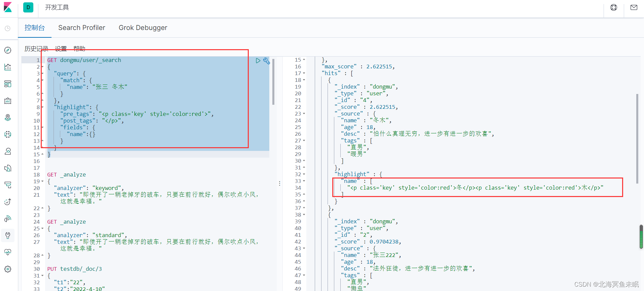The image size is (644, 291).
Task: Open the Dashboard icon in sidebar
Action: point(8,84)
